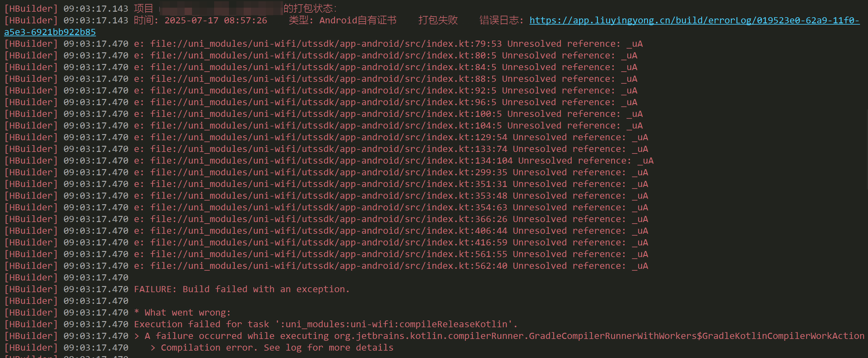The width and height of the screenshot is (868, 358).
Task: Open the index.kt:80:5 unresolved reference path
Action: pos(323,56)
